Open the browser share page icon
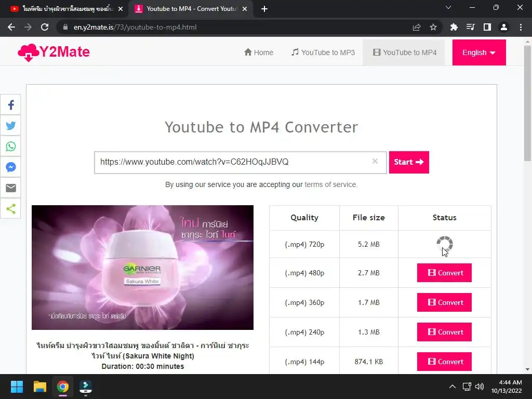Image resolution: width=532 pixels, height=399 pixels. coord(417,27)
